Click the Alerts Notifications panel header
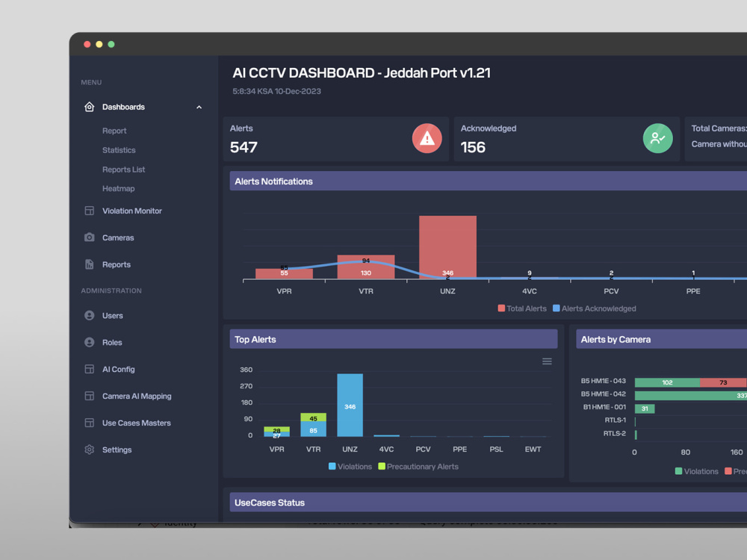Image resolution: width=747 pixels, height=560 pixels. [x=489, y=181]
